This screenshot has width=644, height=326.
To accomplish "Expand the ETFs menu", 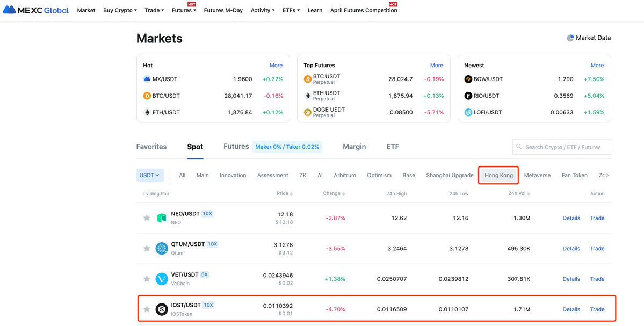I will [291, 10].
